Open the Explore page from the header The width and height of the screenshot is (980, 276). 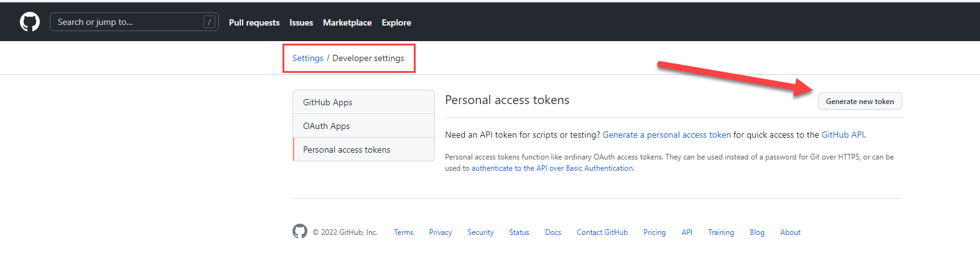coord(396,22)
